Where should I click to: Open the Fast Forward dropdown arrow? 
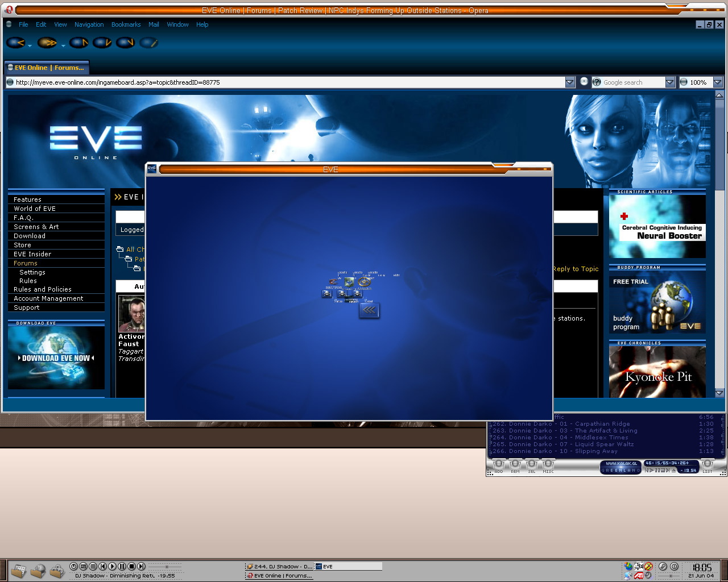(x=63, y=45)
